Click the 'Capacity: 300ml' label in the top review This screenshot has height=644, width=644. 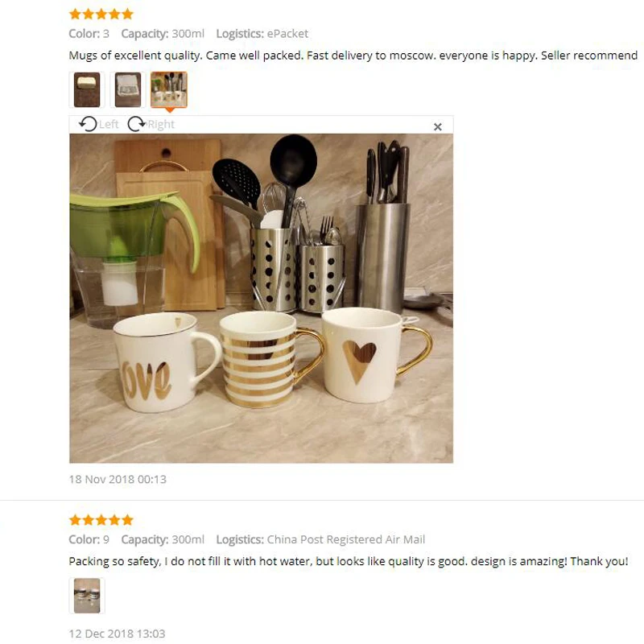[163, 34]
